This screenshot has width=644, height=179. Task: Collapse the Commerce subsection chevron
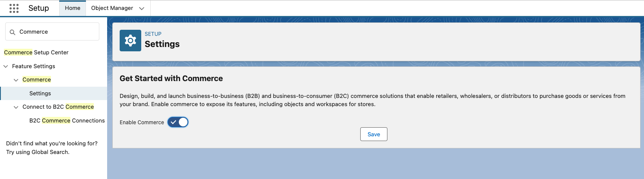click(x=16, y=80)
